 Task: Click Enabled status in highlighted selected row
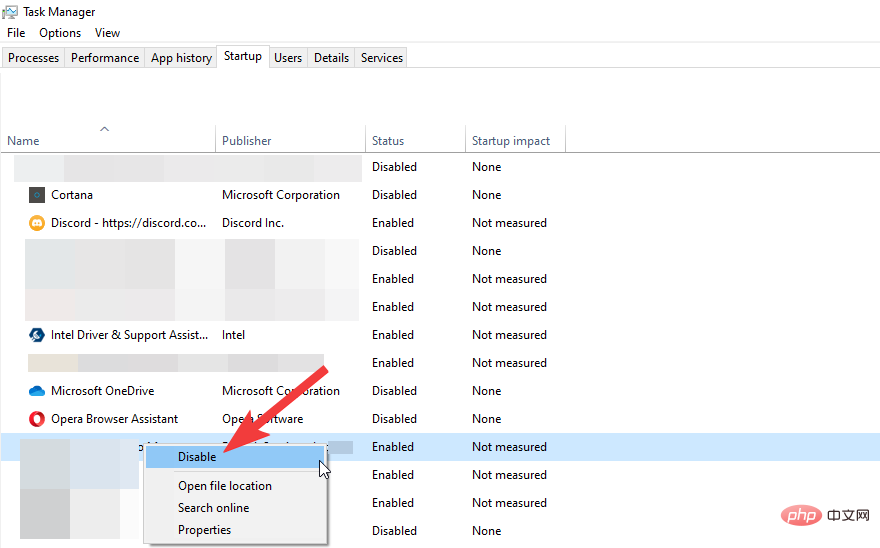click(393, 447)
